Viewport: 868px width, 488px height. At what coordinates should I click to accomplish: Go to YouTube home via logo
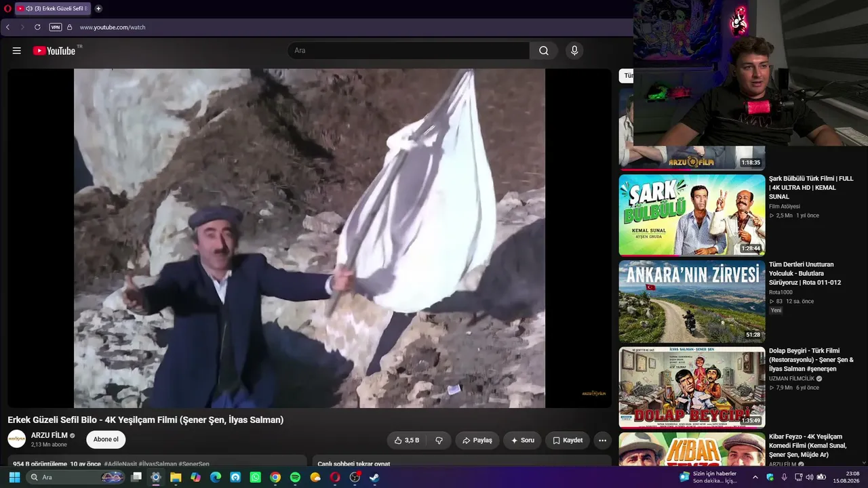[x=54, y=51]
